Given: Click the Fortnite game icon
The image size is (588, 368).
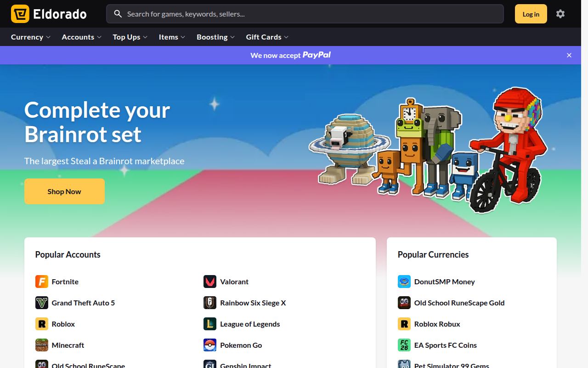Looking at the screenshot, I should [x=42, y=282].
